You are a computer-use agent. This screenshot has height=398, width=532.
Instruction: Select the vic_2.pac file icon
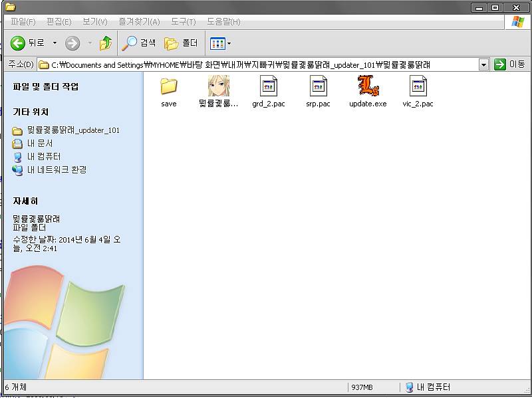[418, 86]
